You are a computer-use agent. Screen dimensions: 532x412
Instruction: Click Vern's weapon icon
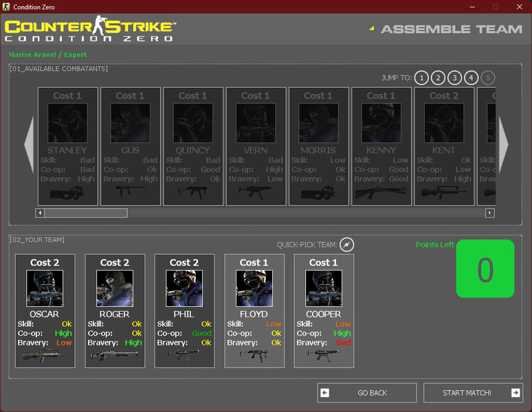pyautogui.click(x=255, y=192)
